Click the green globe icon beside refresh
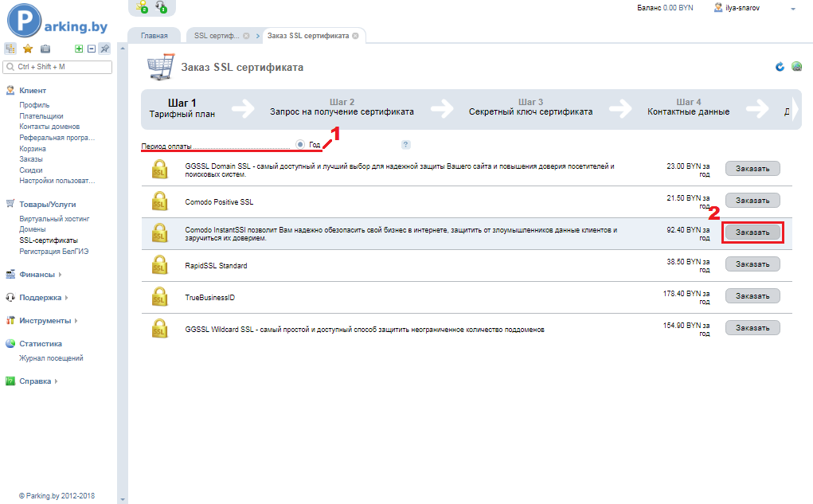Viewport: 813px width, 504px height. point(796,67)
